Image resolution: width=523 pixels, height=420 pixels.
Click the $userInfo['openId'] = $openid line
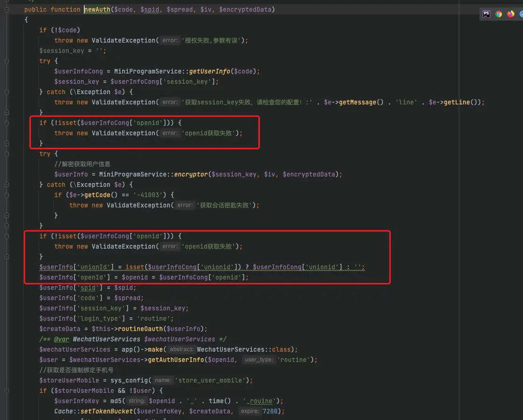click(x=144, y=278)
